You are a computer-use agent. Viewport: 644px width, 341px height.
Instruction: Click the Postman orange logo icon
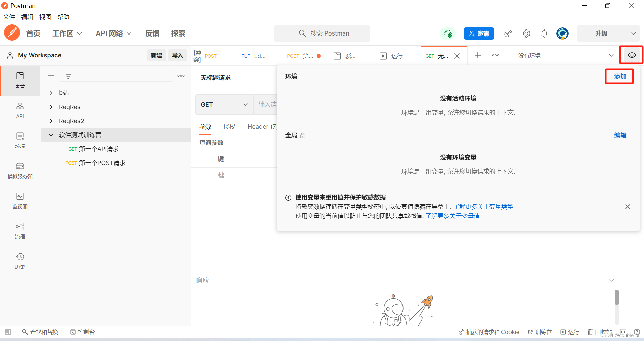pyautogui.click(x=12, y=33)
